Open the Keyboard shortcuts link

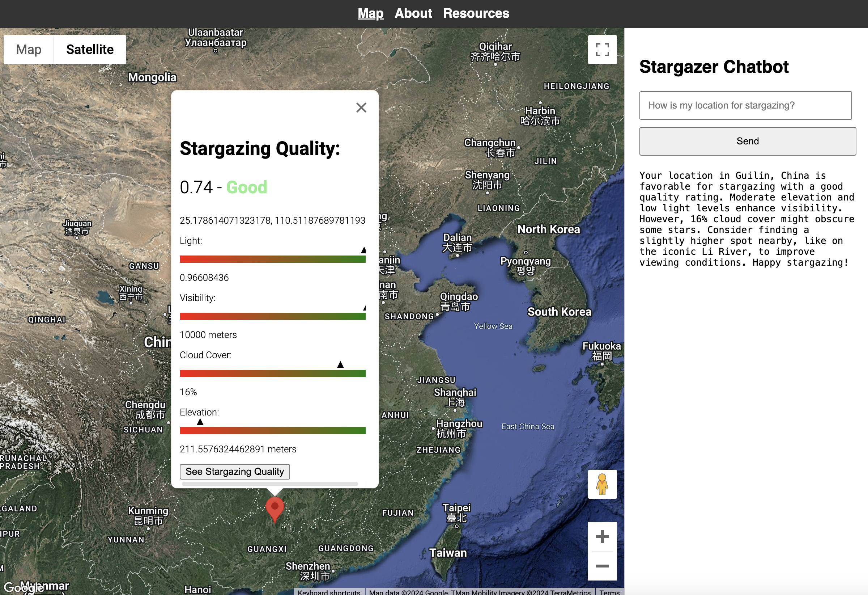pyautogui.click(x=329, y=592)
